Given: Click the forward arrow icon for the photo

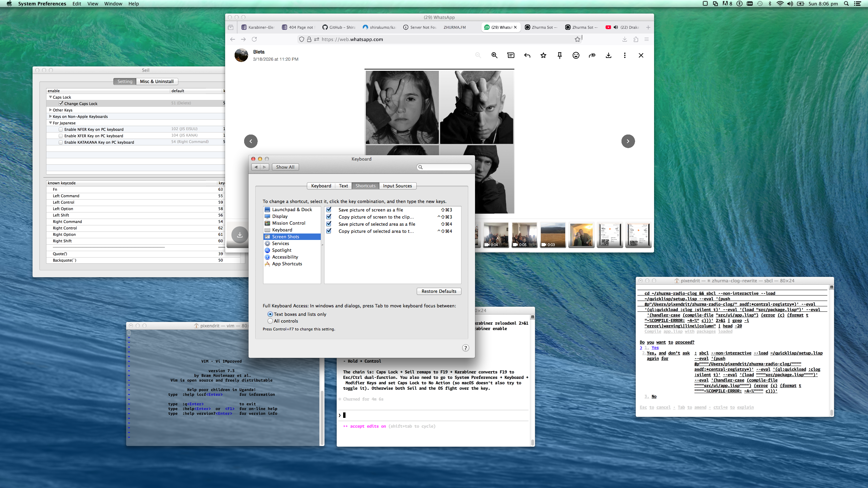Looking at the screenshot, I should pos(592,55).
